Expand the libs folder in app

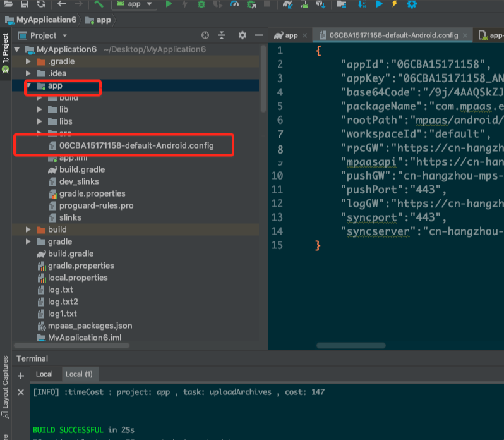(39, 121)
